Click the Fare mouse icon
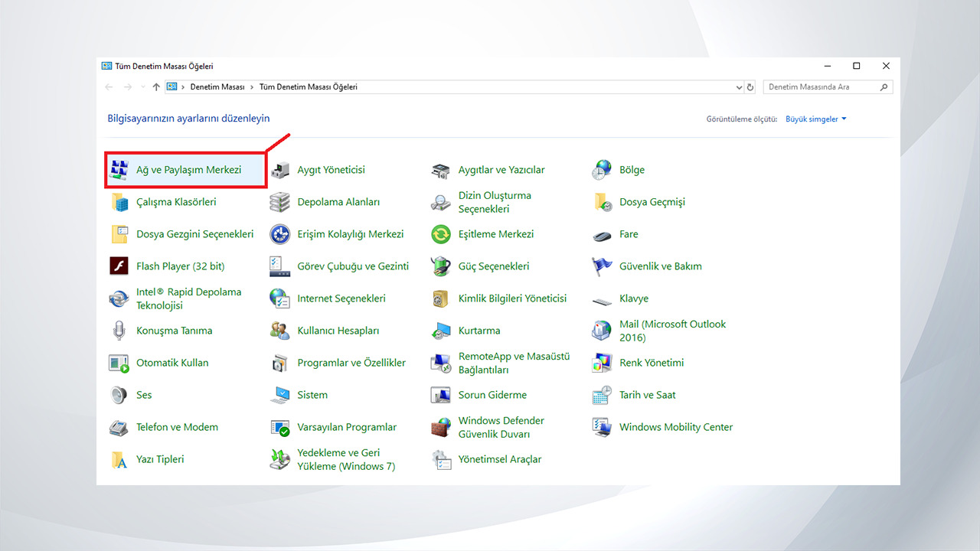The width and height of the screenshot is (980, 551). [x=602, y=235]
